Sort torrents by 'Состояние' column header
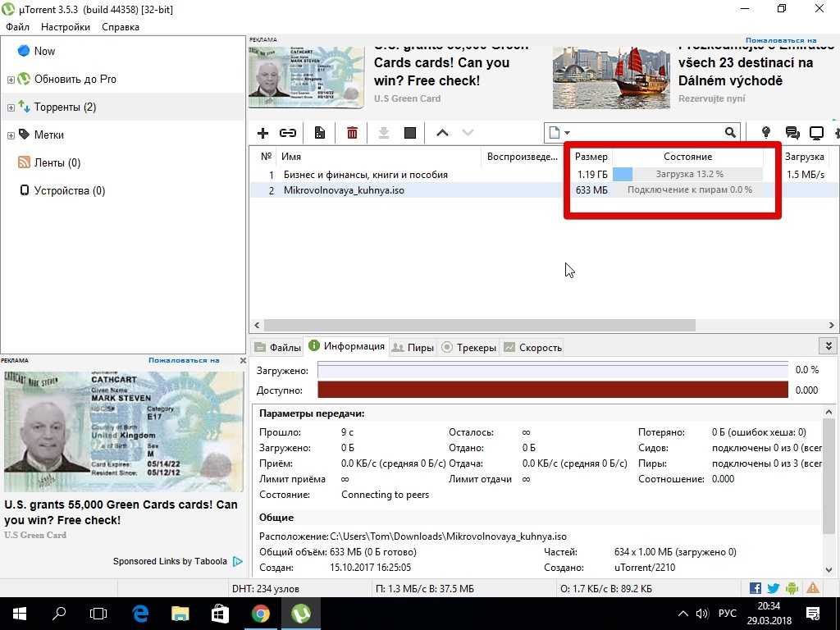Screen dimensions: 840x630 click(x=688, y=157)
